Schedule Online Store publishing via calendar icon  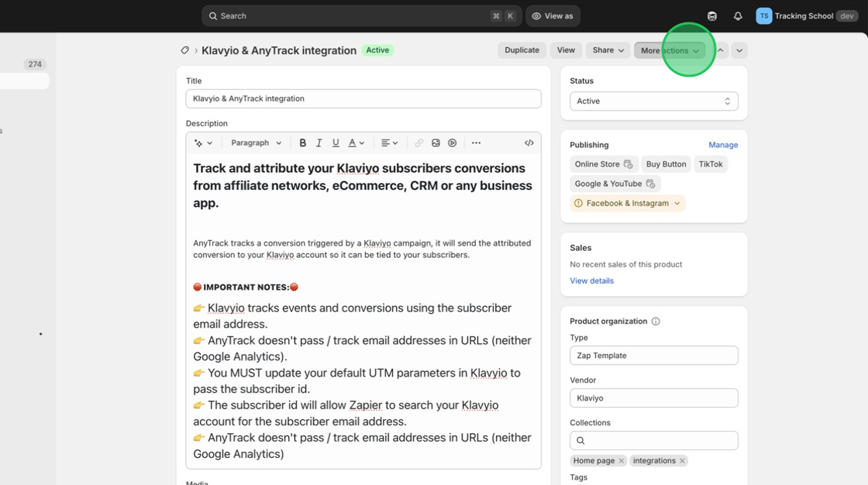click(x=629, y=164)
